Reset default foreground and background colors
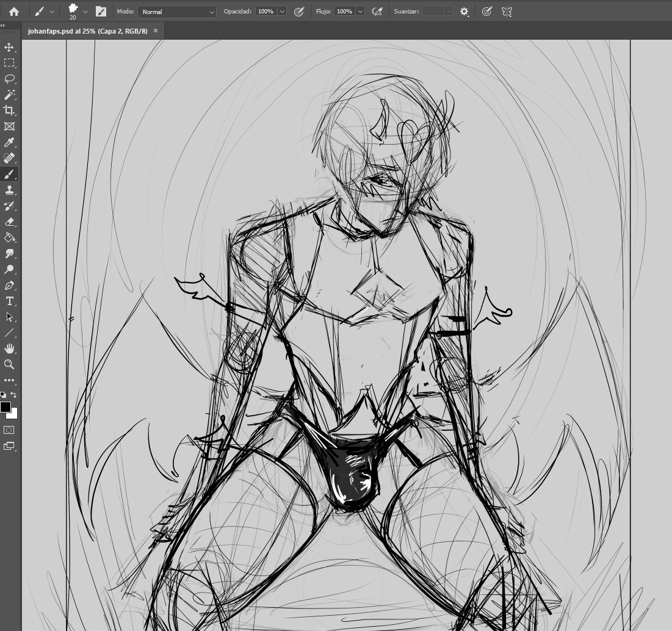 click(x=4, y=395)
